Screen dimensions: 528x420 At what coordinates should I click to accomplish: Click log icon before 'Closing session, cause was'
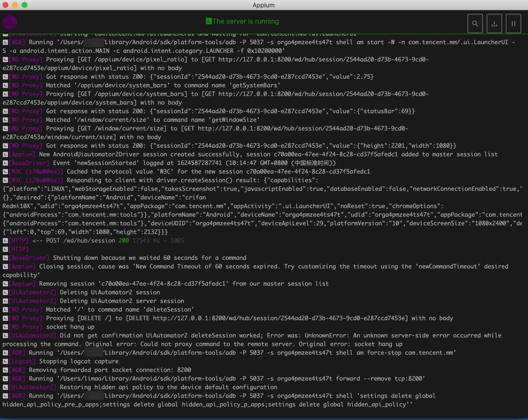coord(5,267)
